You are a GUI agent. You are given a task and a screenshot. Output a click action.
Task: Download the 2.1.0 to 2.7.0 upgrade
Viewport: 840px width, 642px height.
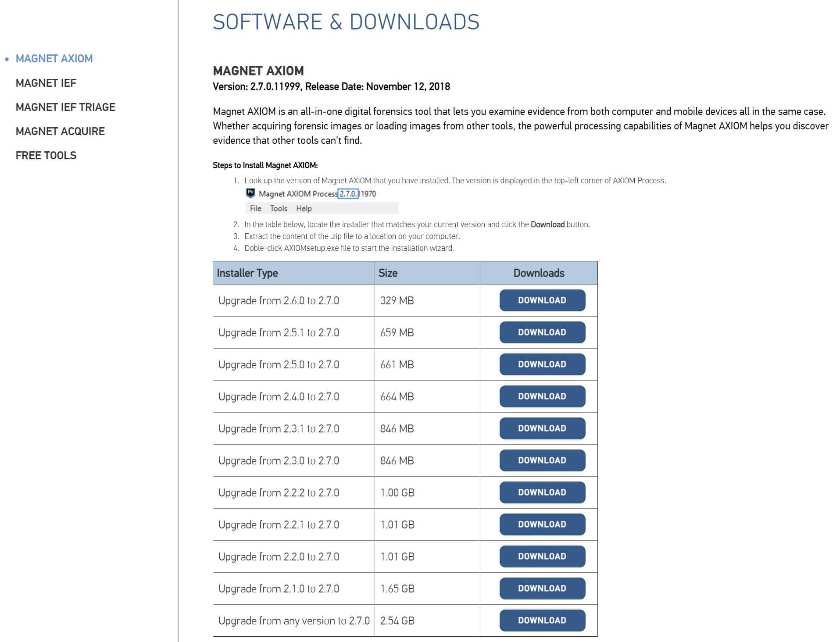[x=542, y=588]
